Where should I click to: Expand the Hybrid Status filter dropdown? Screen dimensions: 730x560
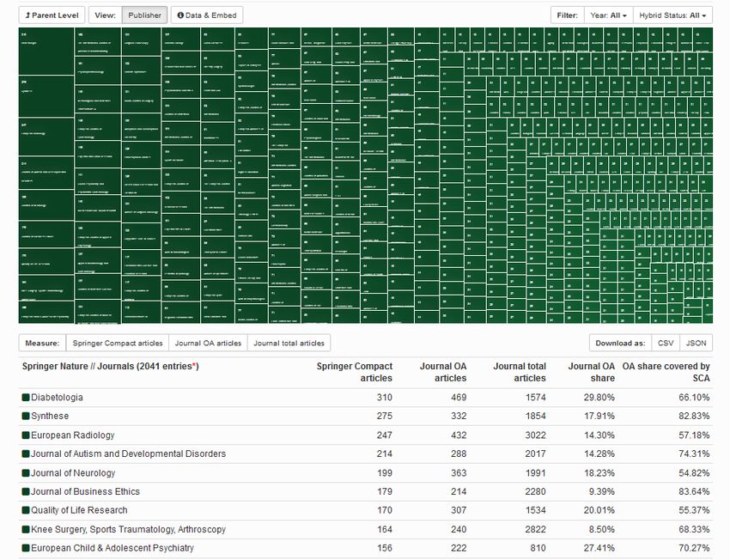pyautogui.click(x=672, y=15)
